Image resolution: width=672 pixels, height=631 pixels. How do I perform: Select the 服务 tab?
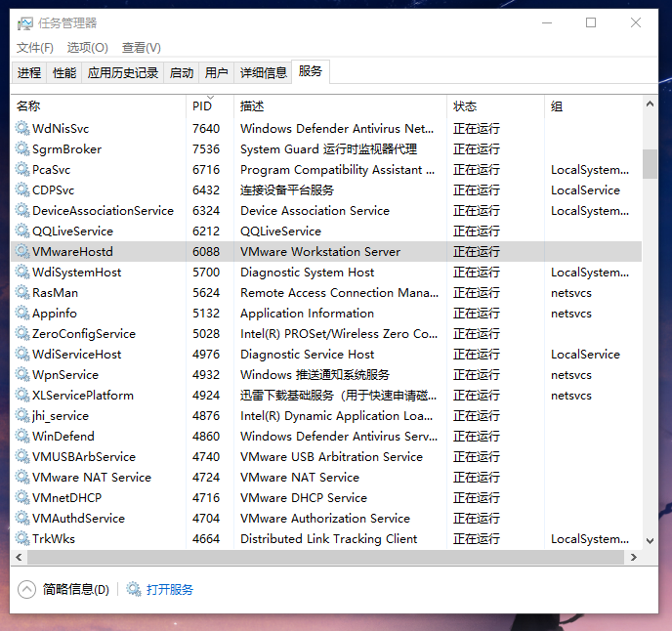pyautogui.click(x=311, y=71)
